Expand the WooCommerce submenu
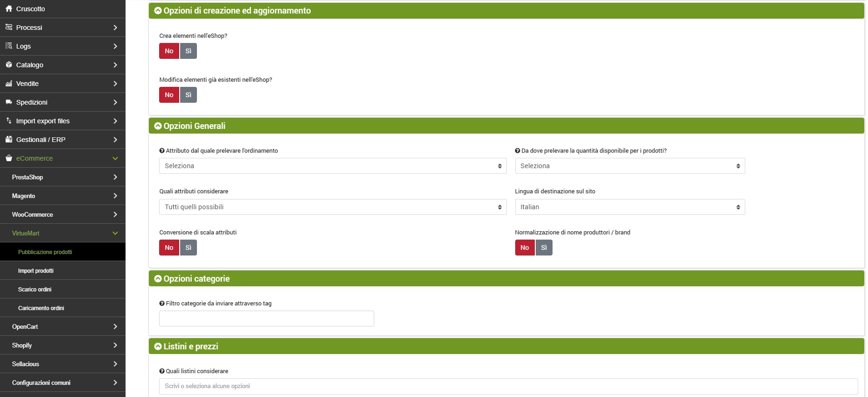Screen dimensions: 868x397 pyautogui.click(x=63, y=214)
